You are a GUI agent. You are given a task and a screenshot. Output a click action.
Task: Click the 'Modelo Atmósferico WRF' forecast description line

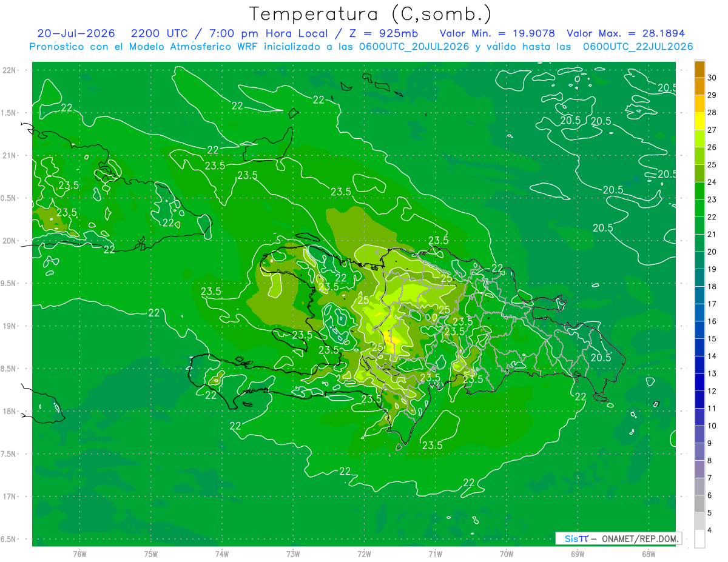point(361,47)
